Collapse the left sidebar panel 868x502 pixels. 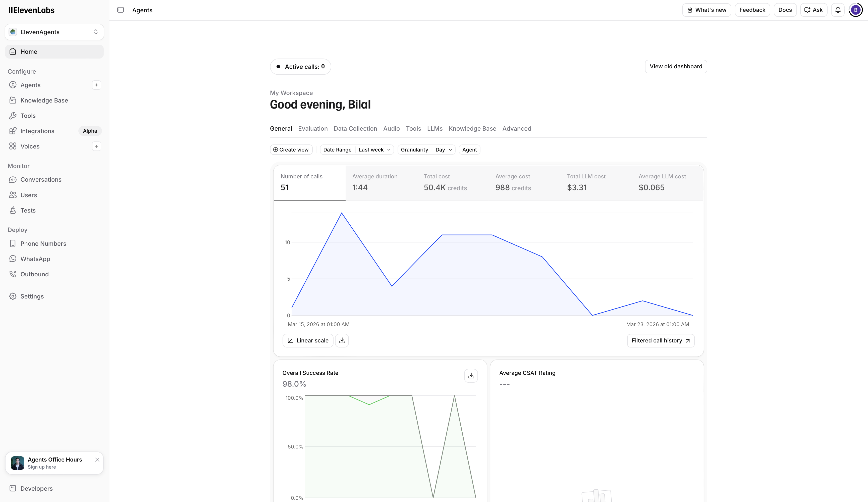(x=121, y=10)
